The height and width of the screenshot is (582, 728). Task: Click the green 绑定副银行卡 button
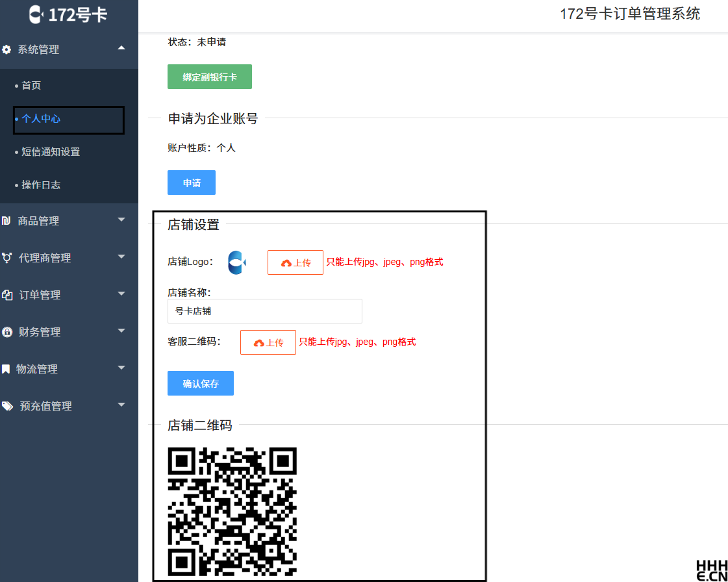(x=209, y=76)
